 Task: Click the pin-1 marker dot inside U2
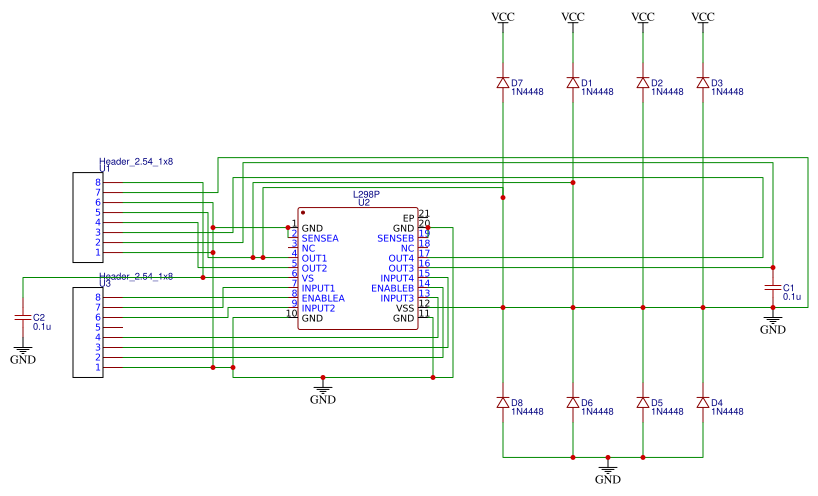click(x=303, y=213)
